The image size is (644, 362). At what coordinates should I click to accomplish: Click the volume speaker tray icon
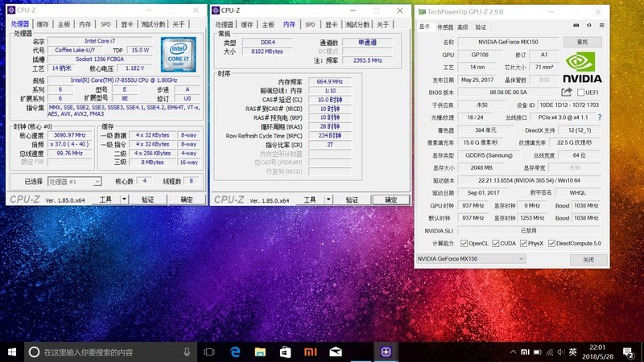point(561,352)
